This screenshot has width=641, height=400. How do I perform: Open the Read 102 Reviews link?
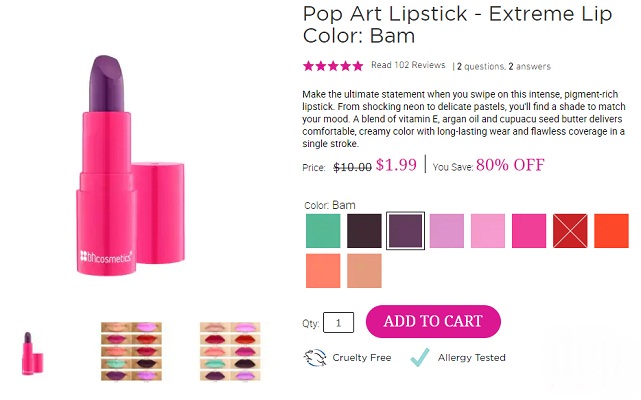(408, 66)
